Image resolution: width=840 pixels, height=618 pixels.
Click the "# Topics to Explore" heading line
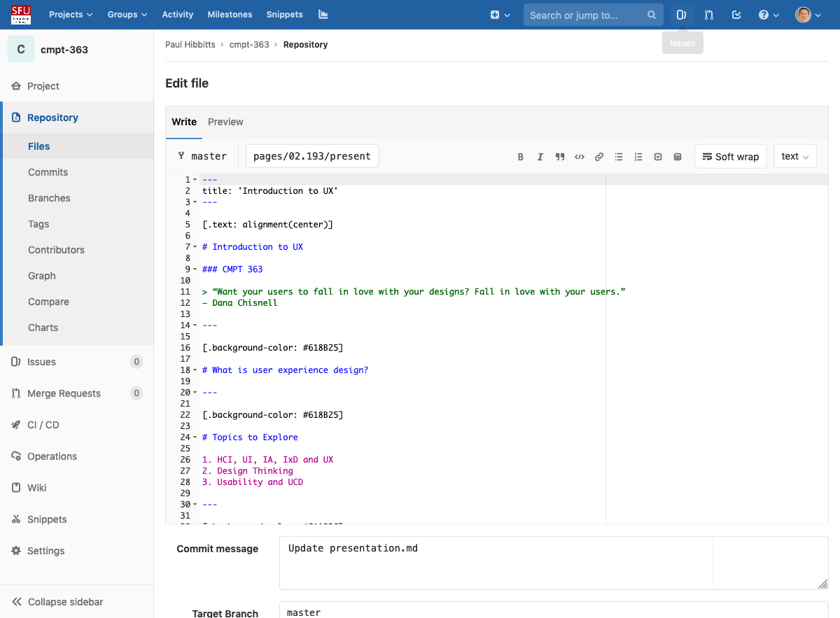click(250, 437)
